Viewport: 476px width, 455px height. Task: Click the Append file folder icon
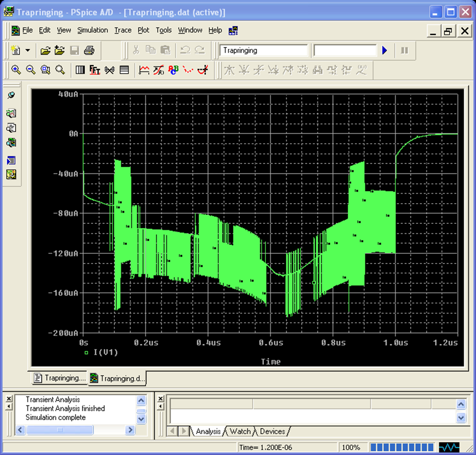(60, 50)
